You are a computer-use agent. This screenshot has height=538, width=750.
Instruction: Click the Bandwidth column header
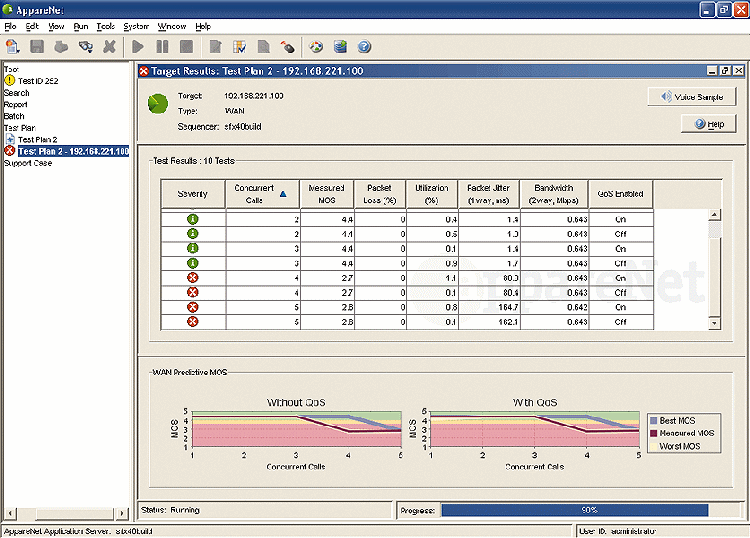click(x=554, y=194)
